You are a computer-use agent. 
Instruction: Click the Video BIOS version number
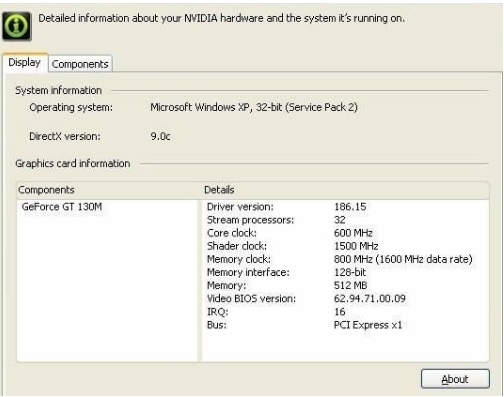click(370, 299)
